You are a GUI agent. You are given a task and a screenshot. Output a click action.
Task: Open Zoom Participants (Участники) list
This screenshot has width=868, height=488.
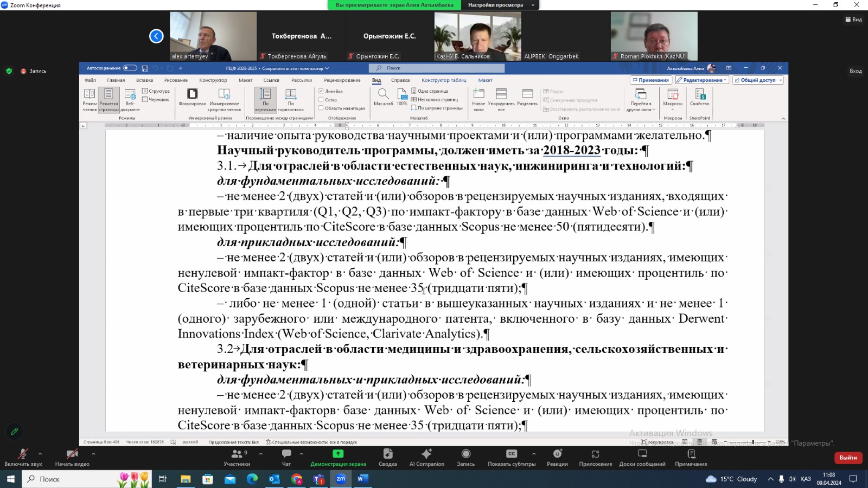[x=237, y=458]
